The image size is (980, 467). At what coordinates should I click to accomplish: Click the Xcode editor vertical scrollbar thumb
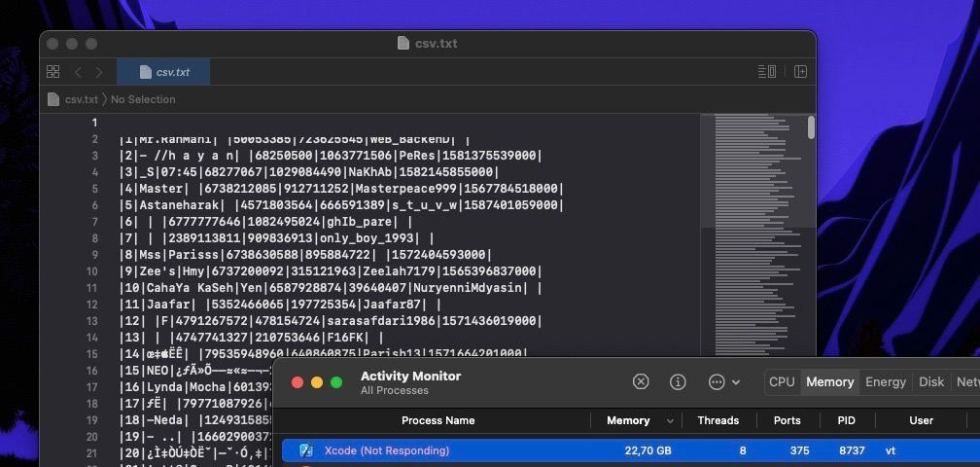tap(811, 126)
